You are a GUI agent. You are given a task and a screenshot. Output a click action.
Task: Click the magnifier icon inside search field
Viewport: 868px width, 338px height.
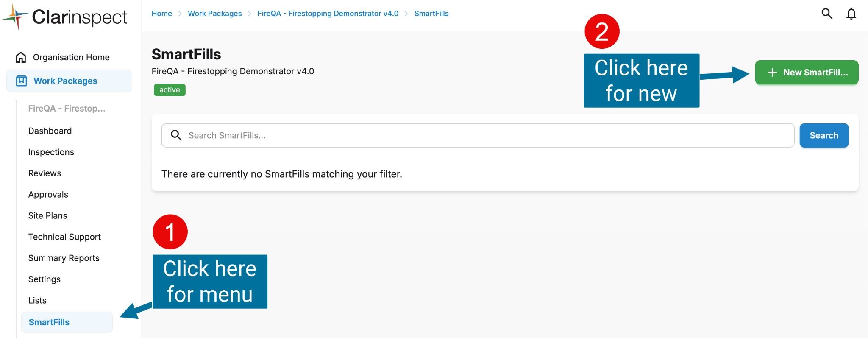[176, 135]
